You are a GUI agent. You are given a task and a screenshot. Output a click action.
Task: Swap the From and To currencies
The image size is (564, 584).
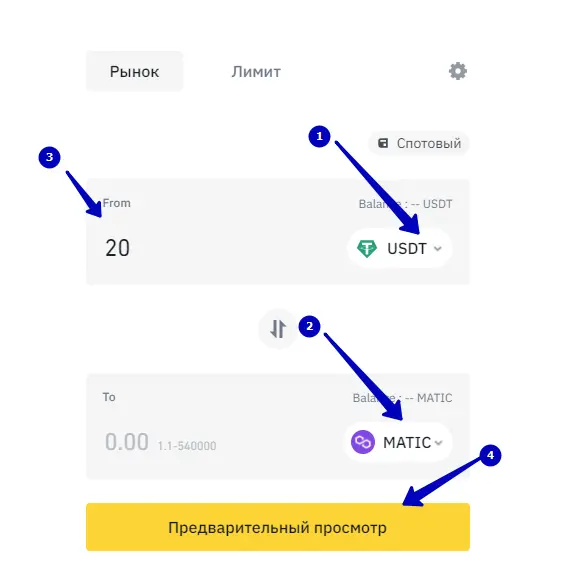278,328
